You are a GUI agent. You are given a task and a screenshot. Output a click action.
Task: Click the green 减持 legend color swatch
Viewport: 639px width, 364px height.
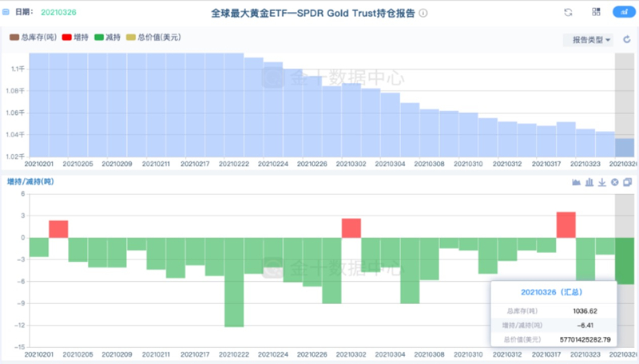pyautogui.click(x=99, y=38)
